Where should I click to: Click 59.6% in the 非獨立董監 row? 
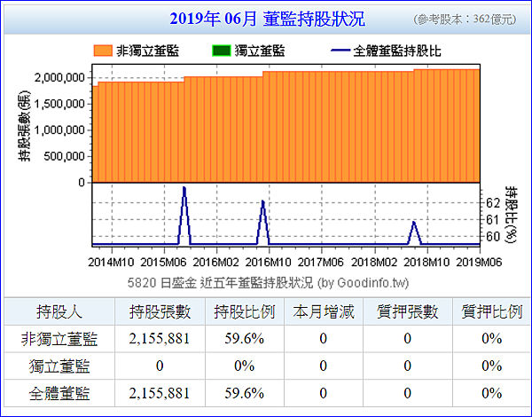pos(245,339)
